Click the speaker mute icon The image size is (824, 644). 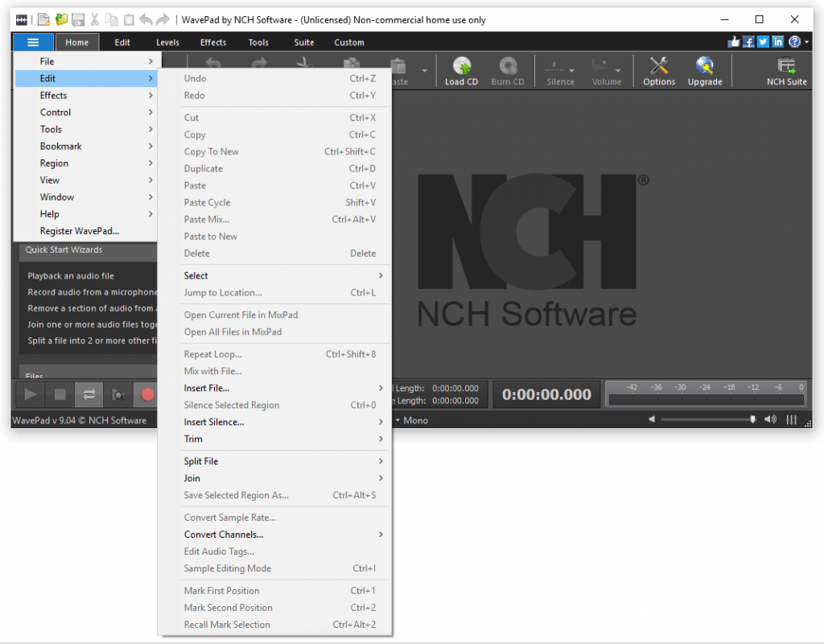[652, 419]
